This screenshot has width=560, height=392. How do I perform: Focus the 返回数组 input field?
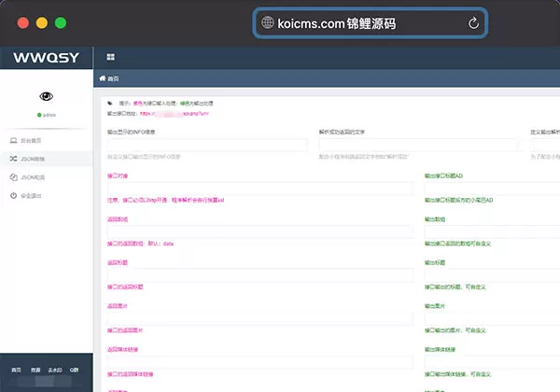pyautogui.click(x=260, y=231)
